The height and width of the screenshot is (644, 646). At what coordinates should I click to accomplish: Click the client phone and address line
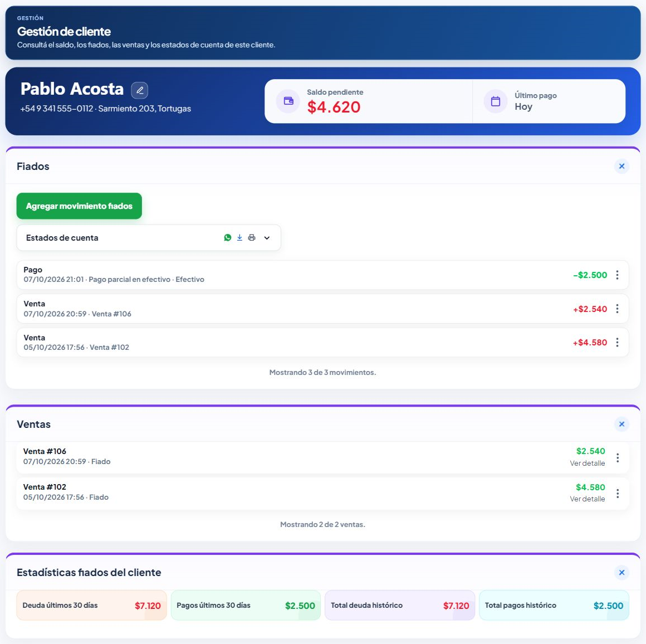tap(105, 109)
